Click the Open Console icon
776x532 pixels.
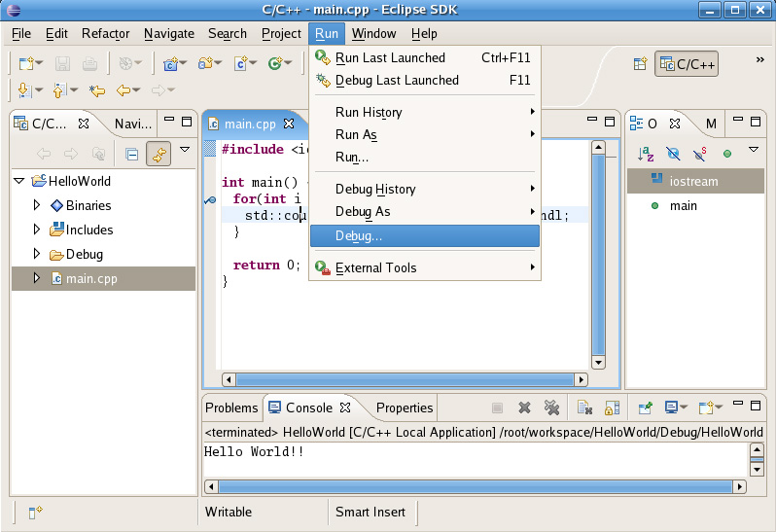[706, 408]
